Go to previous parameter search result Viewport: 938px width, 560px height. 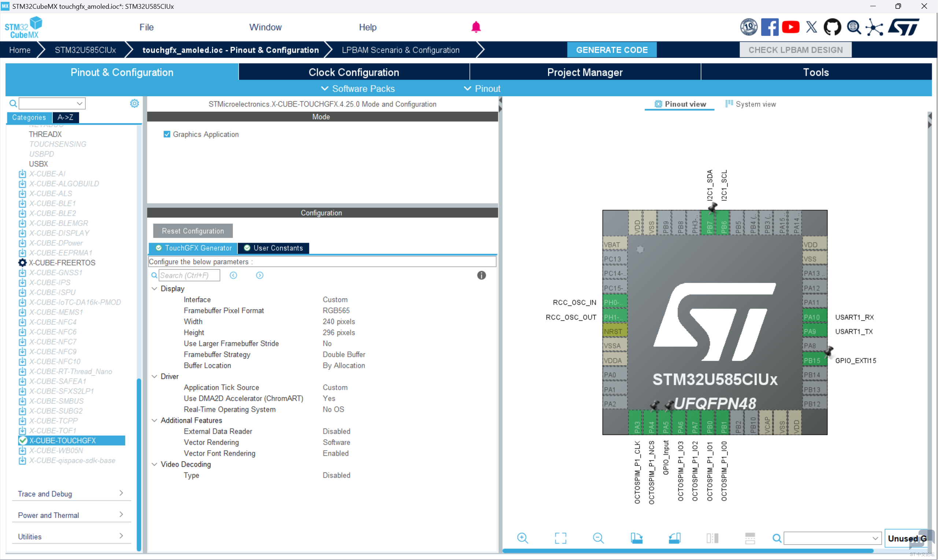(233, 276)
